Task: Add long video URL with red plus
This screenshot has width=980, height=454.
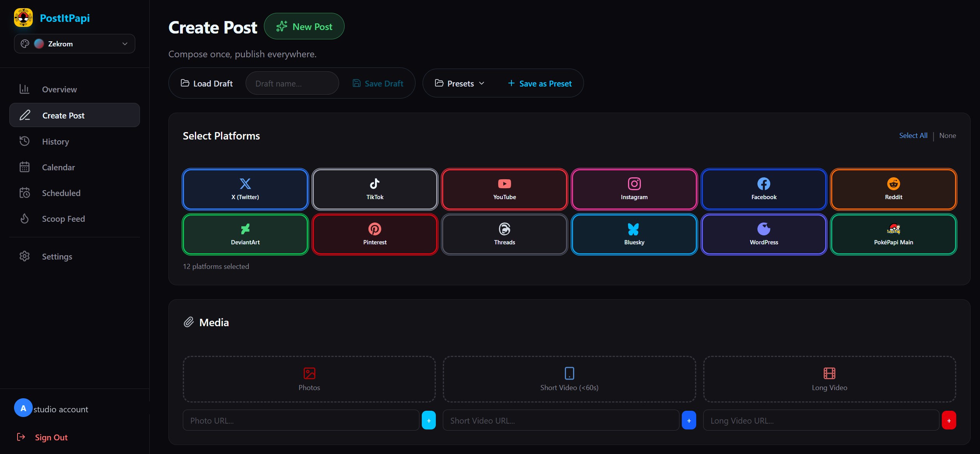Action: pos(949,420)
